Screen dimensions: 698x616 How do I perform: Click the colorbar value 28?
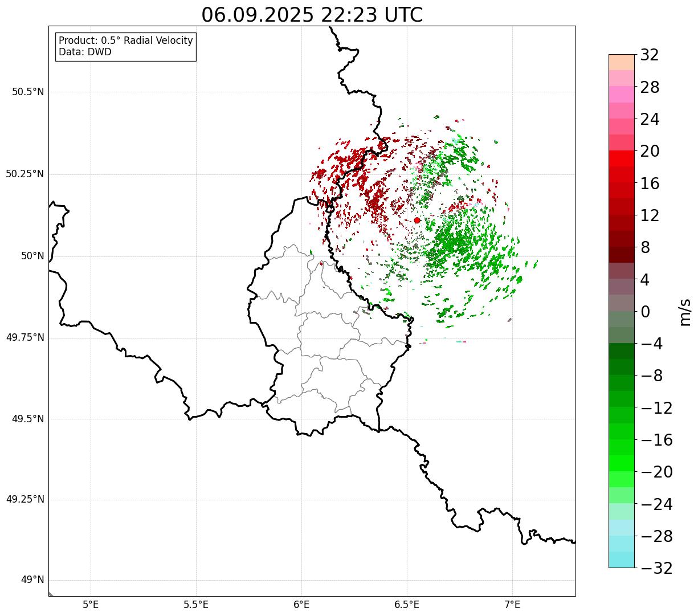[650, 87]
